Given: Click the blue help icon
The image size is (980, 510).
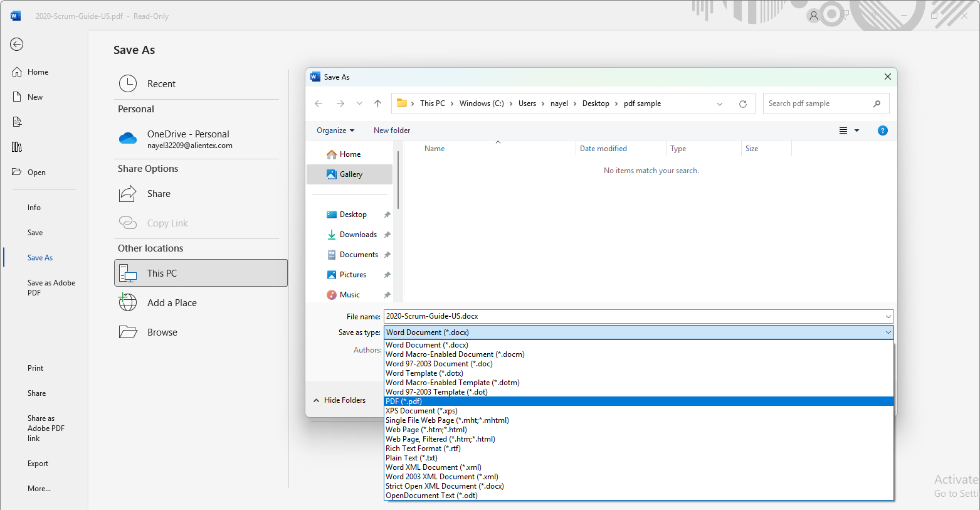Looking at the screenshot, I should click(883, 130).
